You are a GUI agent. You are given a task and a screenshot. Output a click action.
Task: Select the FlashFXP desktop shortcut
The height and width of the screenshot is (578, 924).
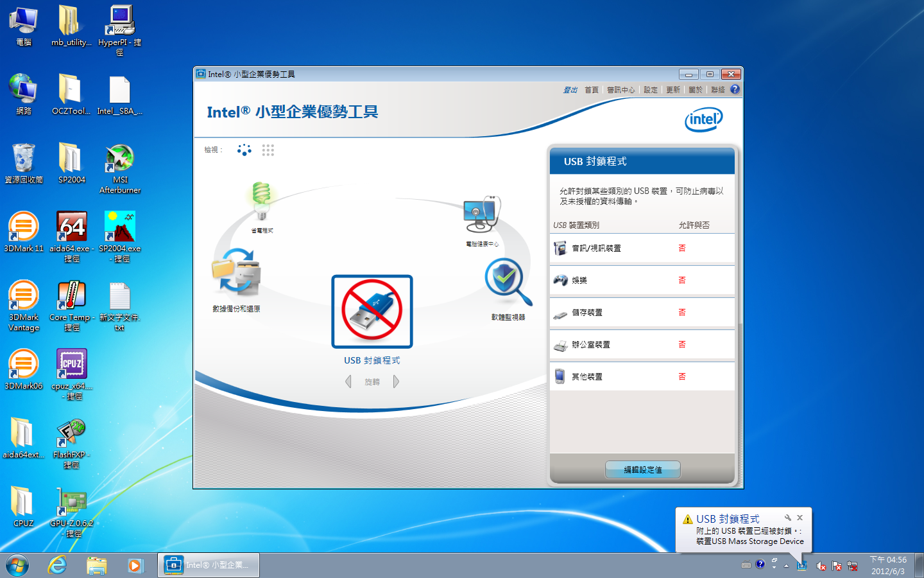coord(71,443)
